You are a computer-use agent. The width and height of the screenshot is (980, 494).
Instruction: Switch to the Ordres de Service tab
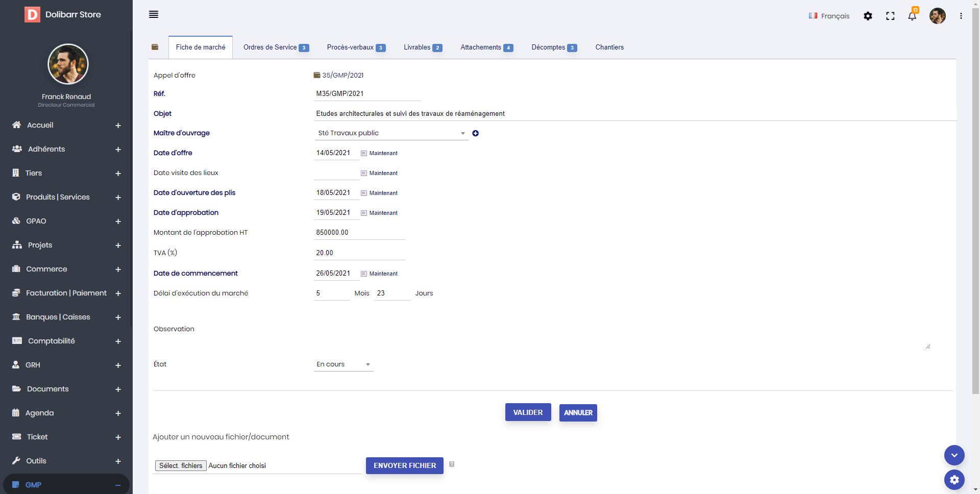tap(276, 47)
